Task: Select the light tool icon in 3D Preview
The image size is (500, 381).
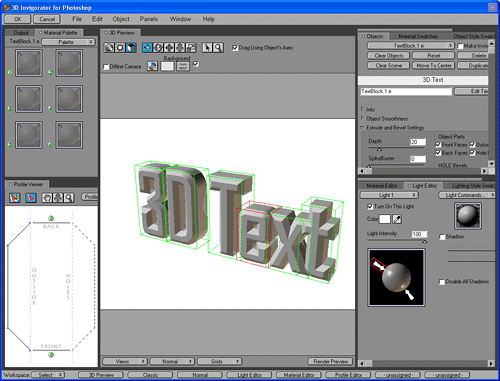Action: pos(120,48)
